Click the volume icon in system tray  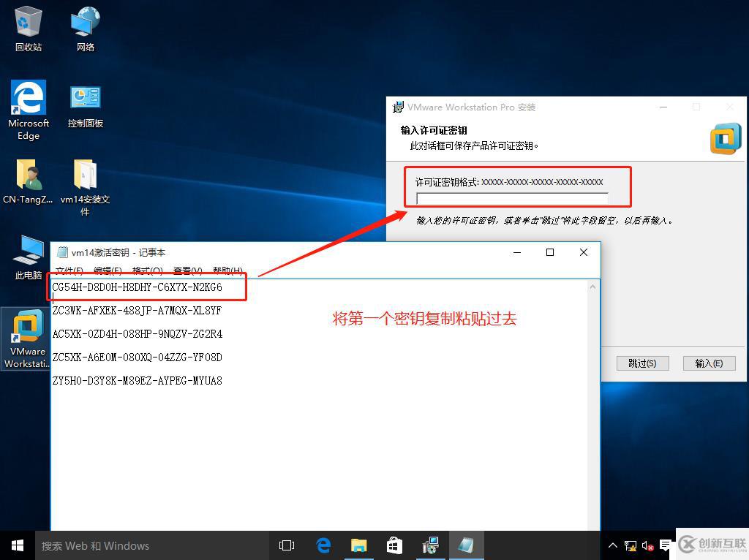[x=647, y=545]
